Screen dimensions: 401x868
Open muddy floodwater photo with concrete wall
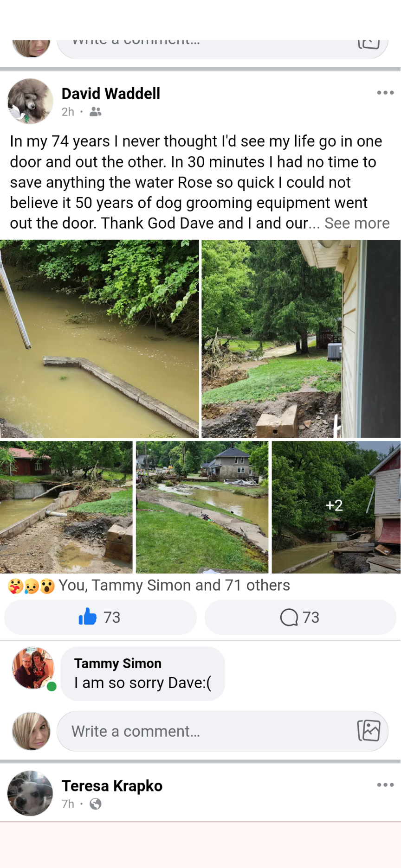99,339
